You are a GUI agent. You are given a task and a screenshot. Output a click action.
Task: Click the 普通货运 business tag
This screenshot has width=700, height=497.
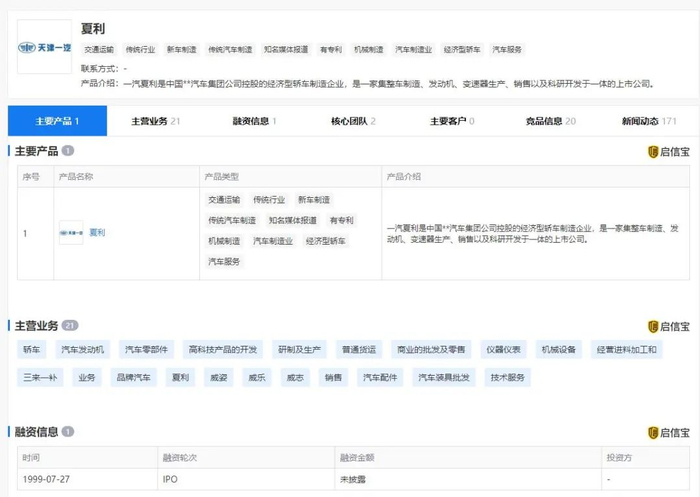coord(359,349)
